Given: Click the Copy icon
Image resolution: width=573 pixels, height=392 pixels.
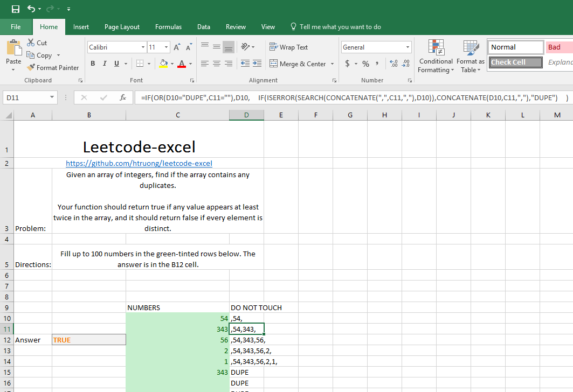Looking at the screenshot, I should 31,55.
